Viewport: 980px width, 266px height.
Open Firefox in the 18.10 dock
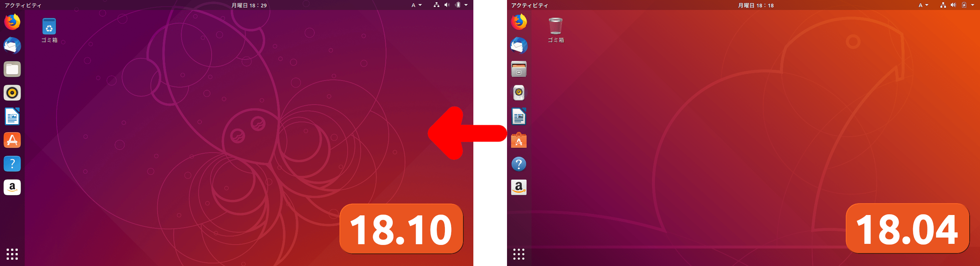(12, 22)
